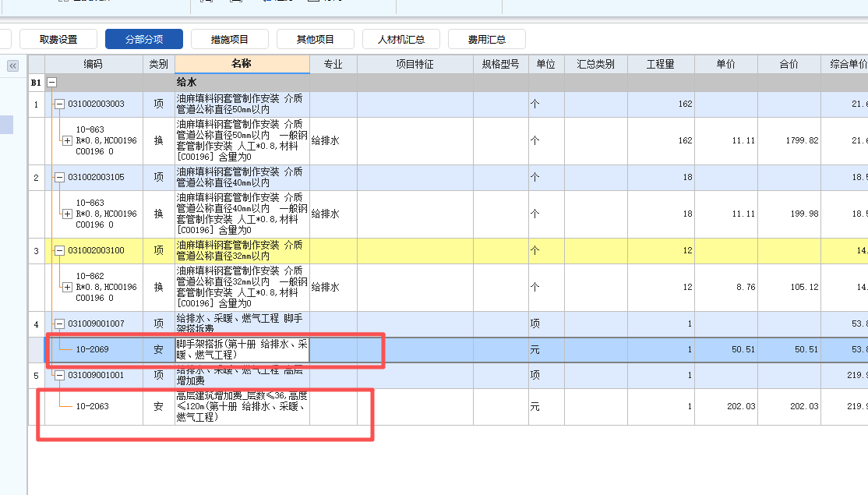
Task: Select the 规格型号 column header
Action: (x=501, y=64)
